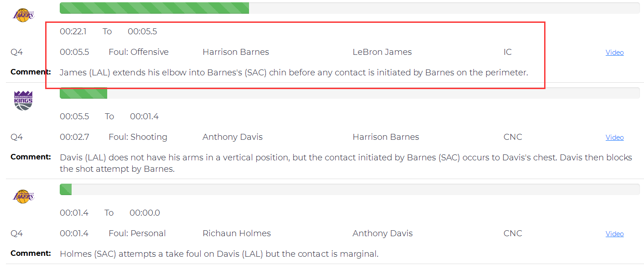644x270 pixels.
Task: Open the Video link for the offensive foul
Action: (x=614, y=53)
